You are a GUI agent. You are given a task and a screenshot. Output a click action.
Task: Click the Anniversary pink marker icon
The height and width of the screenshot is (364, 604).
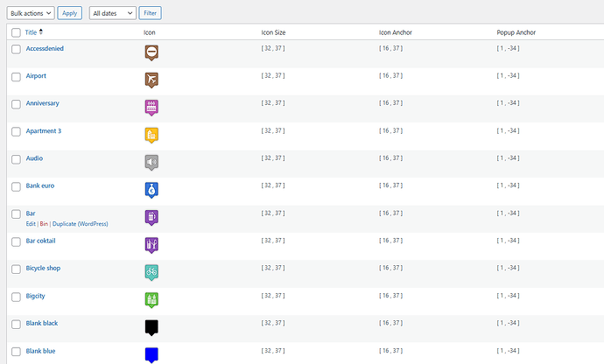click(x=151, y=107)
